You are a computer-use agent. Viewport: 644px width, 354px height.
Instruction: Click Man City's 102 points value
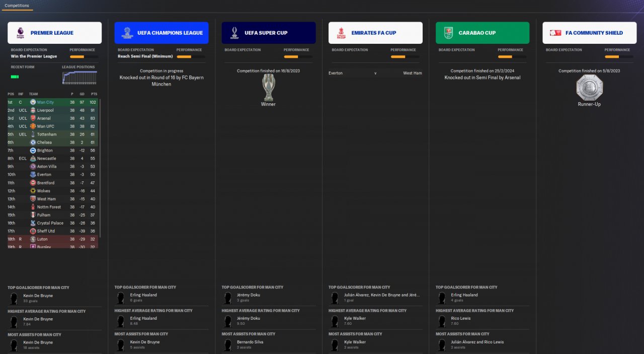[94, 102]
